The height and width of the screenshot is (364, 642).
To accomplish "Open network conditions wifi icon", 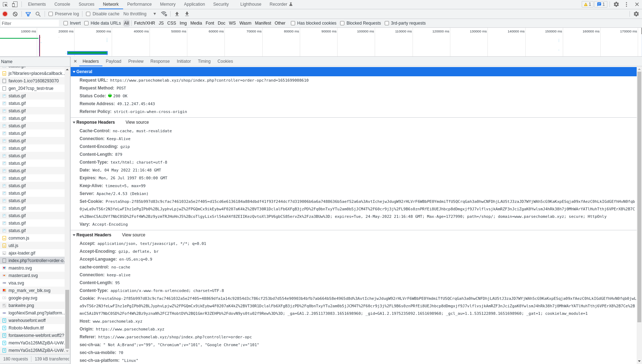I will [x=164, y=14].
